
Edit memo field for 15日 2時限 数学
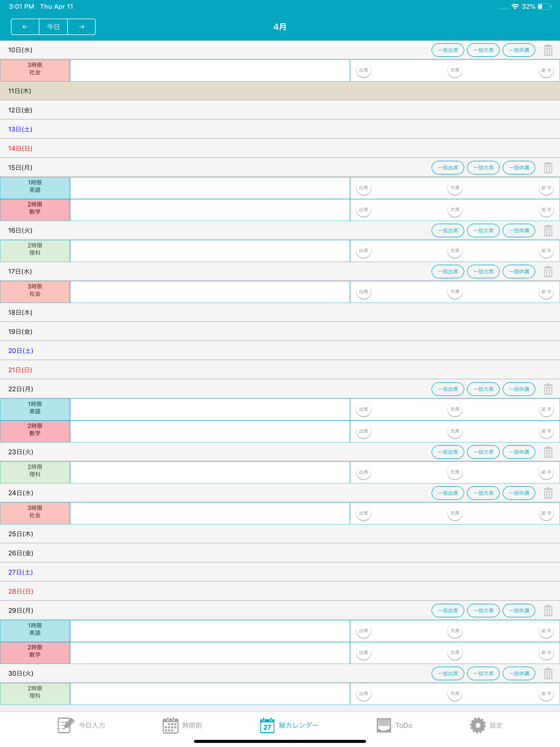tap(210, 210)
